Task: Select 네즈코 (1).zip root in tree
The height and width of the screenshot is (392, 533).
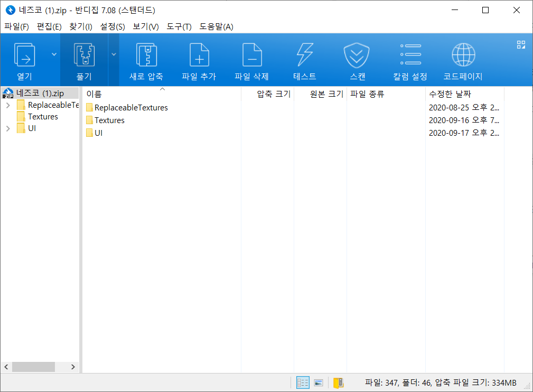Action: tap(40, 93)
